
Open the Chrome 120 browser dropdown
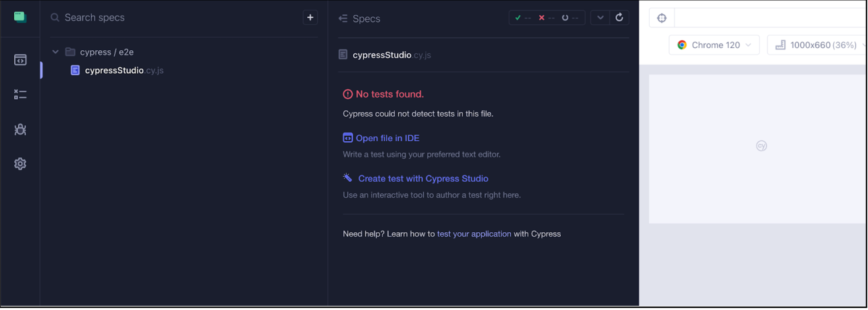coord(714,45)
